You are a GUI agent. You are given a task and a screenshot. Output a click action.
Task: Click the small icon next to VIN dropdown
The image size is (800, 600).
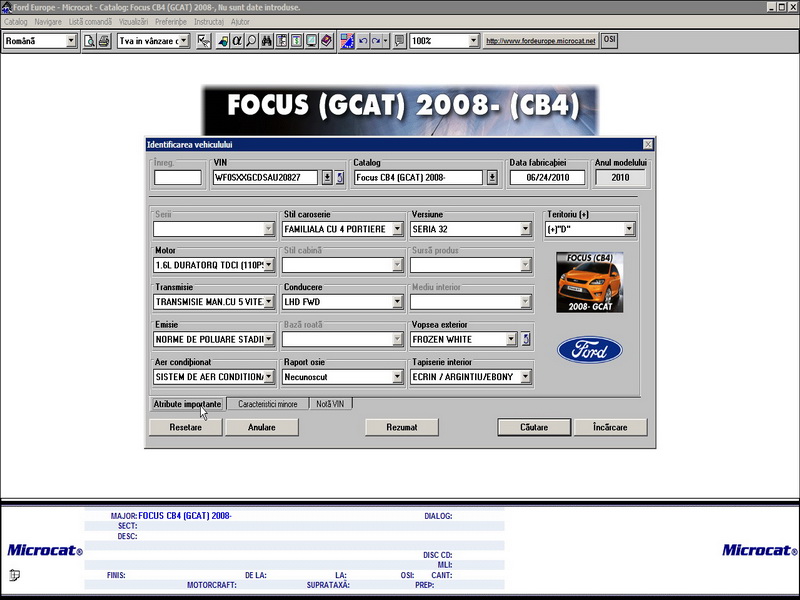coord(339,178)
